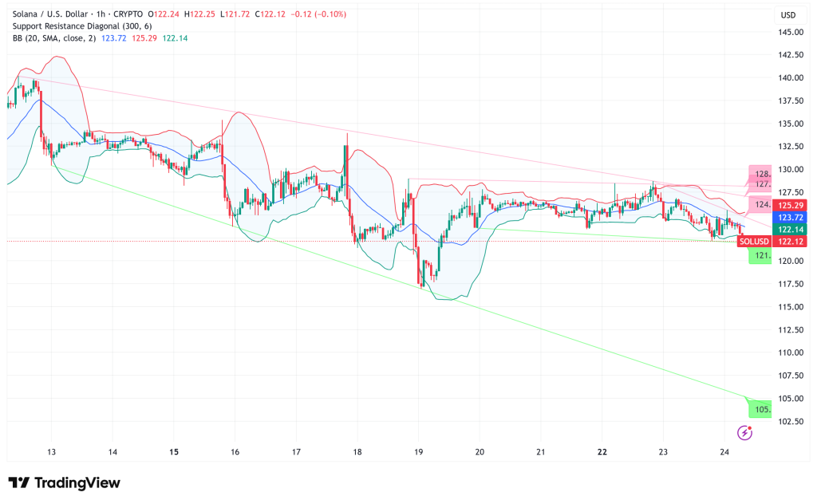Click the green 105. support label
Image resolution: width=817 pixels, height=504 pixels.
(x=762, y=409)
